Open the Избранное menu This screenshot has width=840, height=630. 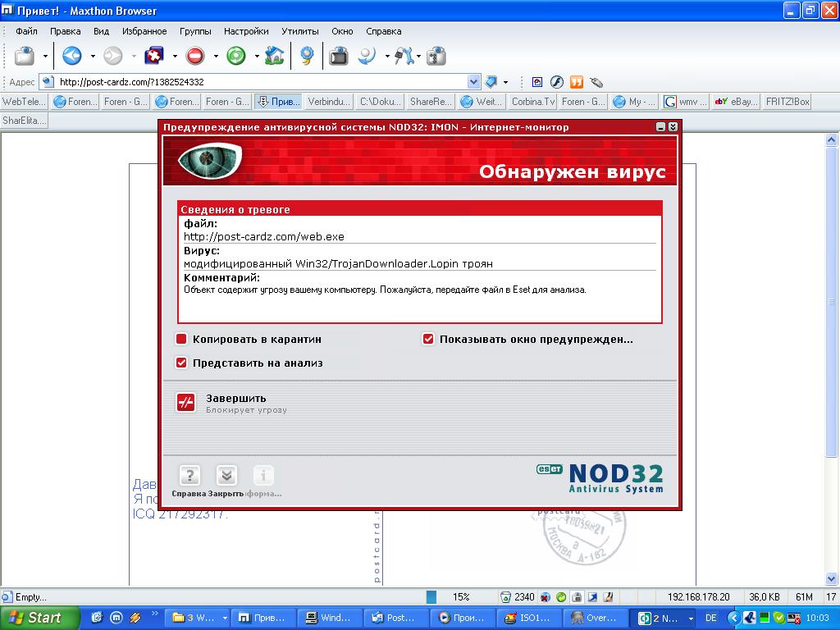[x=144, y=31]
